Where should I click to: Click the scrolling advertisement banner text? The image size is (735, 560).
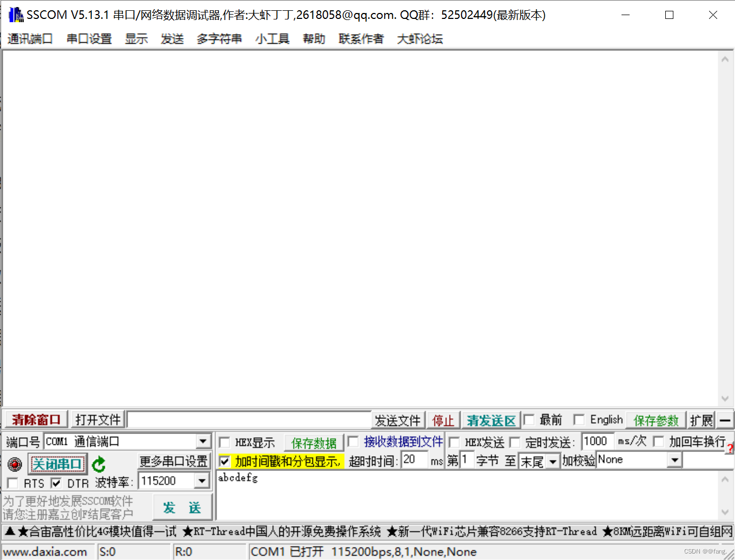pos(369,532)
